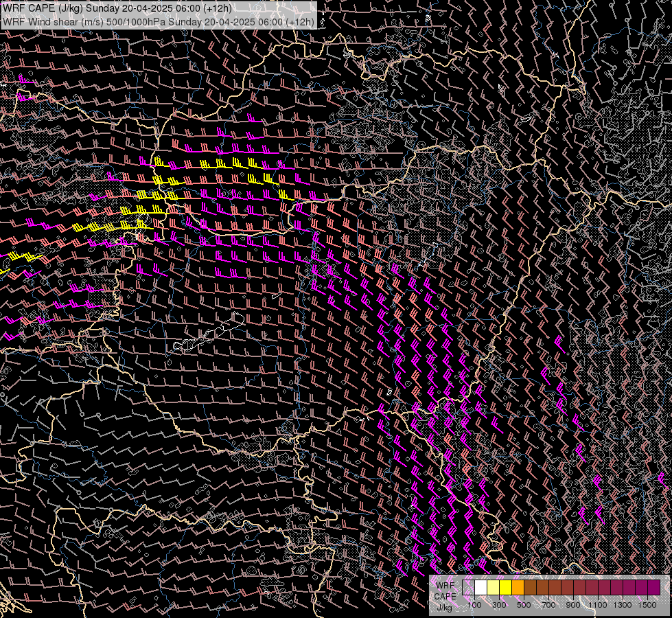Click the 1500 legend value
The width and height of the screenshot is (672, 618).
[647, 605]
